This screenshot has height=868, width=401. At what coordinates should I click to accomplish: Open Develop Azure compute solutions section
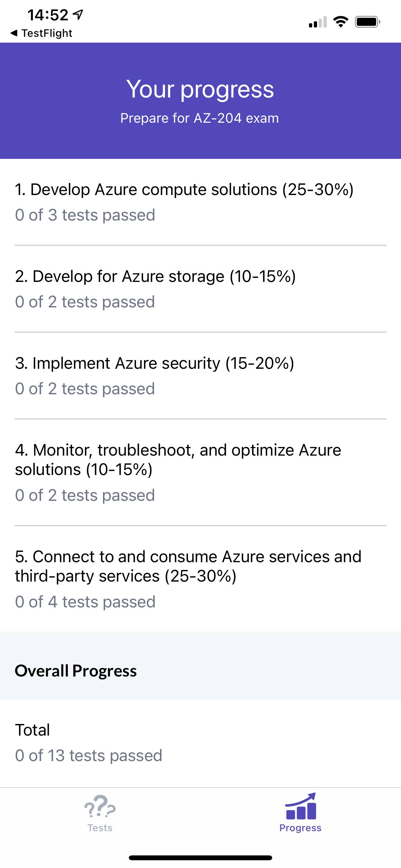click(200, 202)
